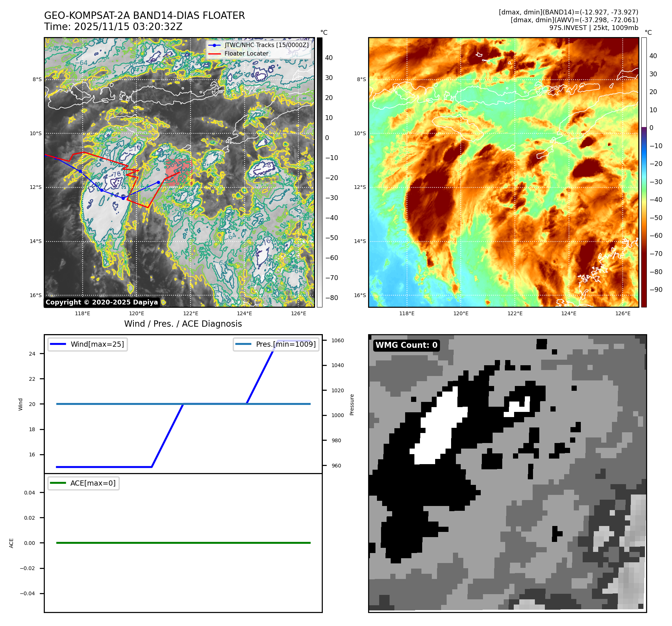Select the Wind / Pres. / ACE Diagnosis title

click(183, 324)
